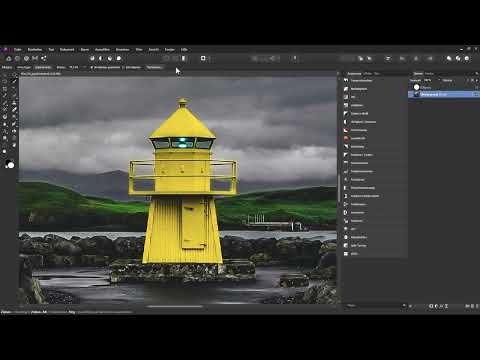Choose the Selektive Farbkorrektur adjustment
This screenshot has height=360, width=480.
(365, 196)
